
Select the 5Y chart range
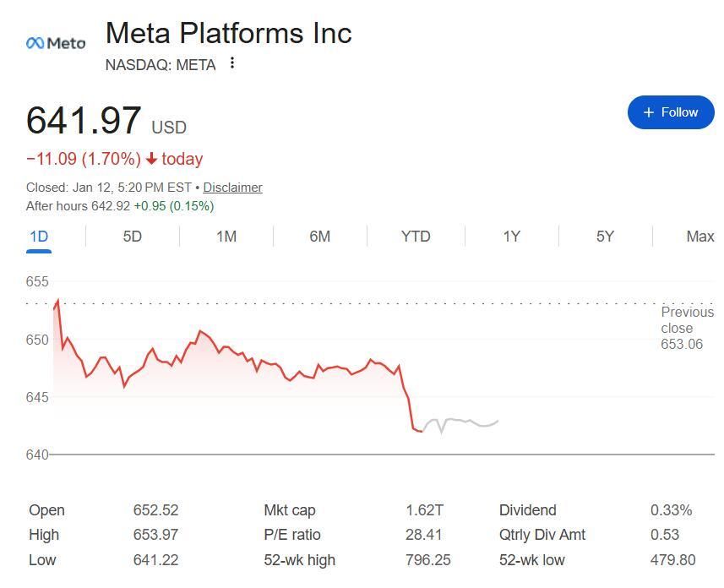click(x=605, y=237)
